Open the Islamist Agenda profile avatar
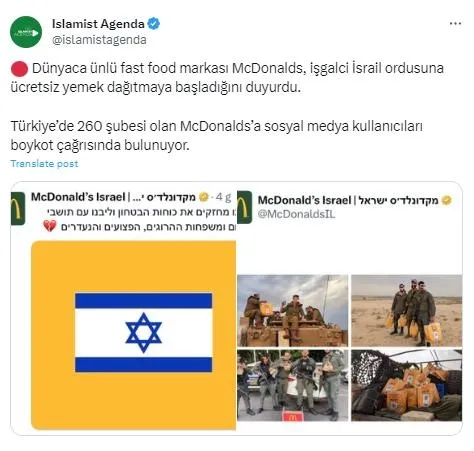474x451 pixels. click(26, 32)
